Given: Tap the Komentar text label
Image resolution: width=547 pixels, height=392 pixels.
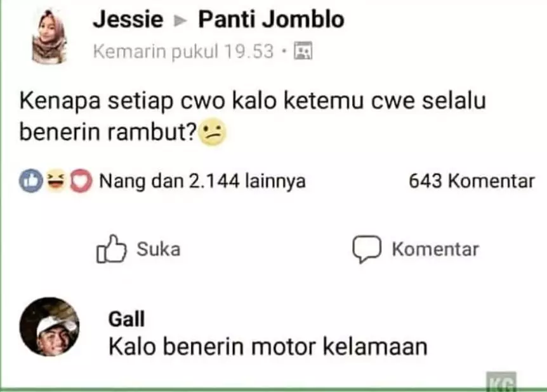Looking at the screenshot, I should click(435, 249).
